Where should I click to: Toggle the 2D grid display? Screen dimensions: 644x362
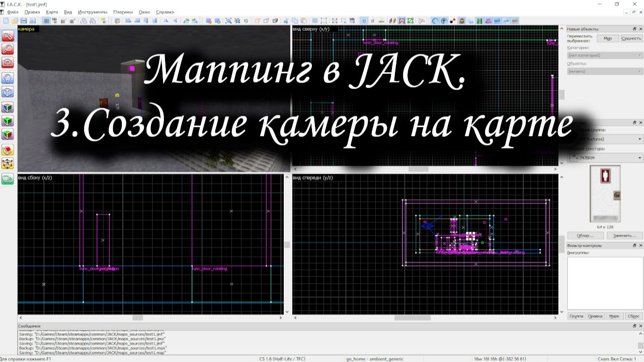pyautogui.click(x=46, y=21)
